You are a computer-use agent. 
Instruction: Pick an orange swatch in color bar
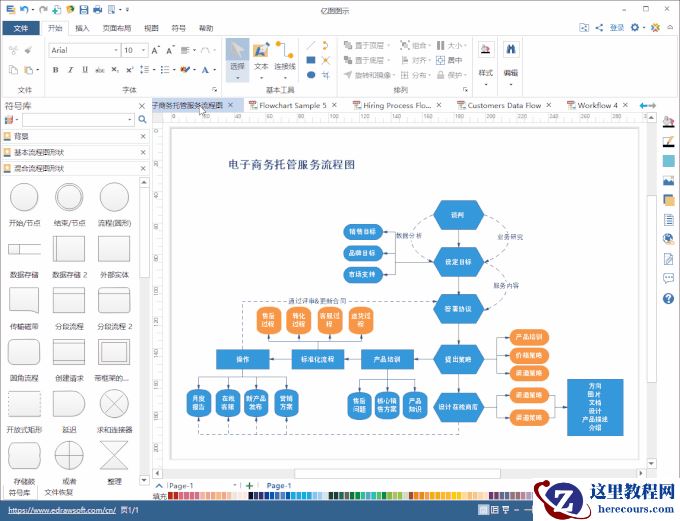pos(427,496)
